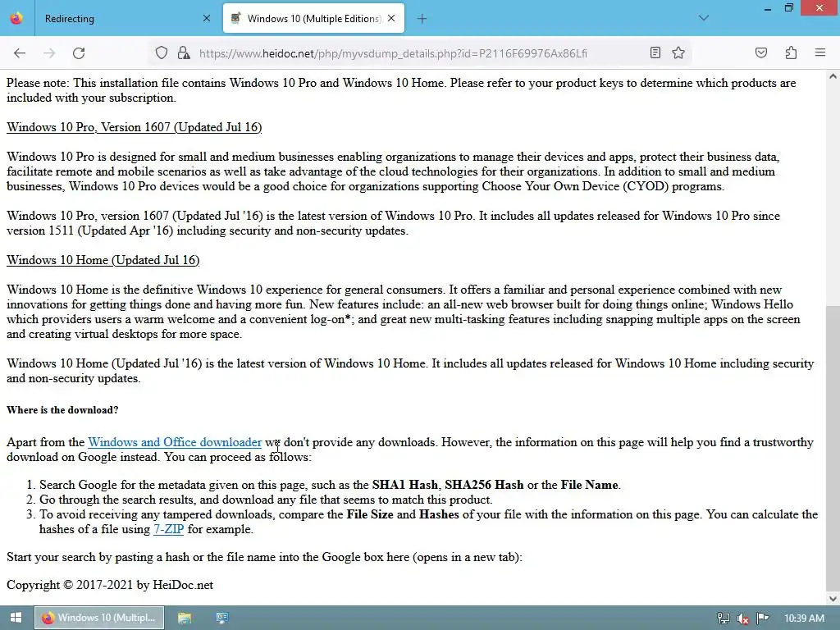Close the Redirecting tab

coord(207,18)
